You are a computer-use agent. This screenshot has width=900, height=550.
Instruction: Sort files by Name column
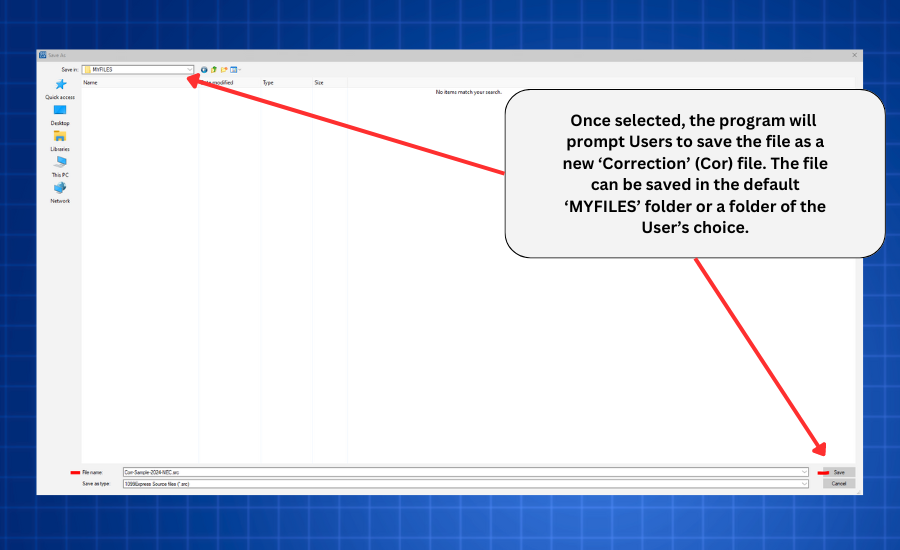pos(91,82)
